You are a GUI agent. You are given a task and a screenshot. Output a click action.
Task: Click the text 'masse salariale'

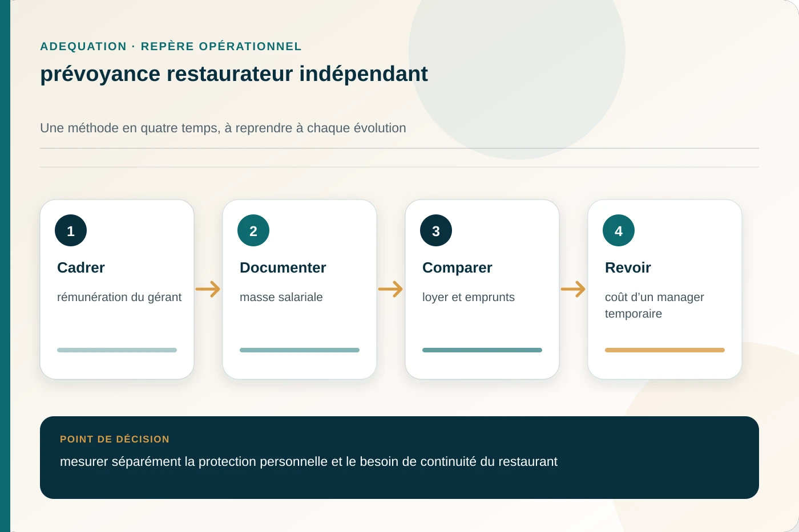click(x=281, y=297)
